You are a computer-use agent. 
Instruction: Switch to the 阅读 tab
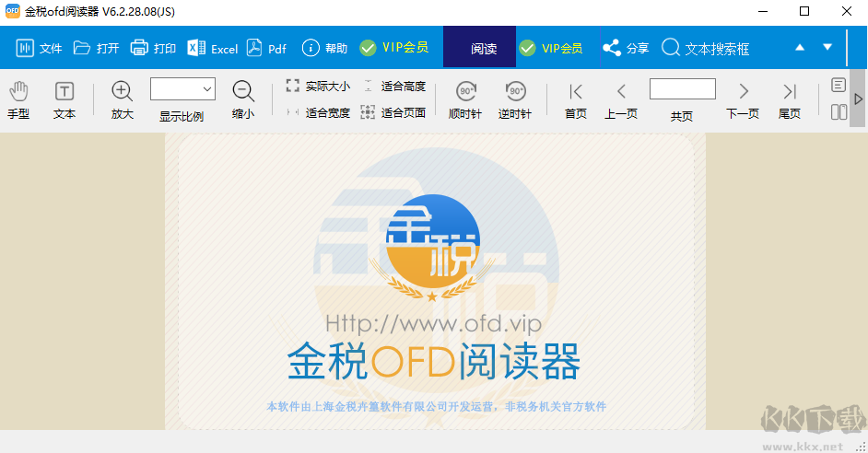point(479,48)
